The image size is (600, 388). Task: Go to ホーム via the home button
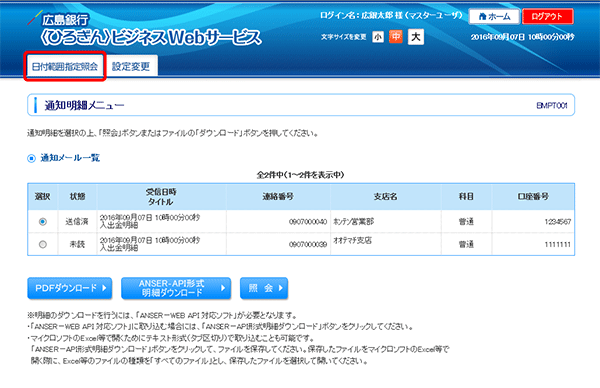[494, 16]
